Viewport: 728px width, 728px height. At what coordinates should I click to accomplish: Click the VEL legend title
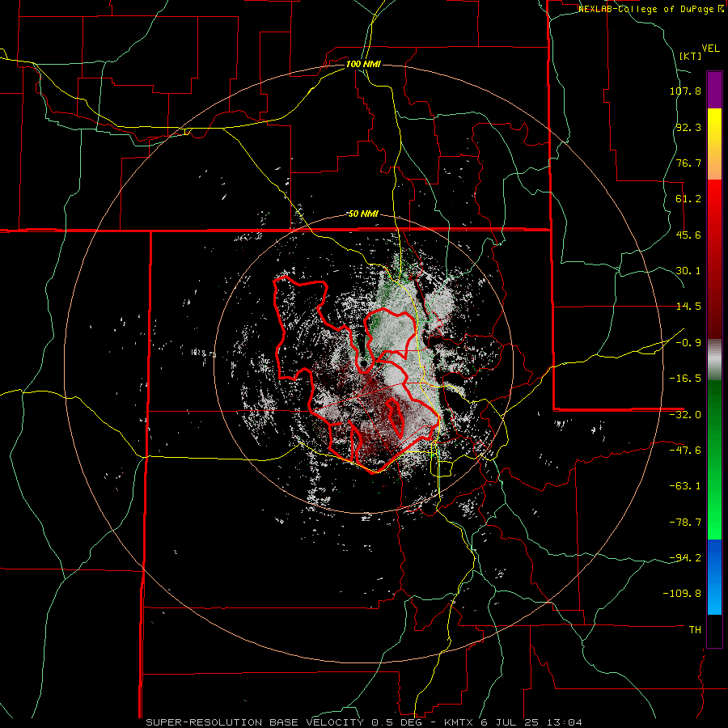pyautogui.click(x=710, y=49)
